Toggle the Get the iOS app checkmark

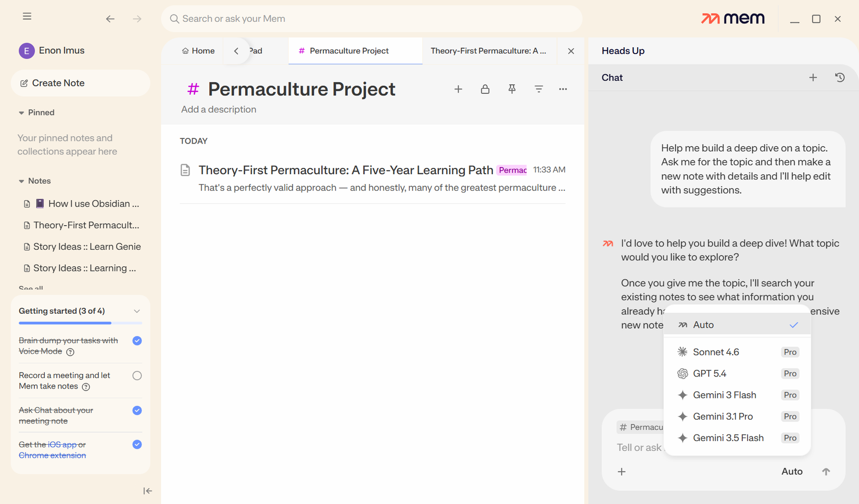coord(137,445)
